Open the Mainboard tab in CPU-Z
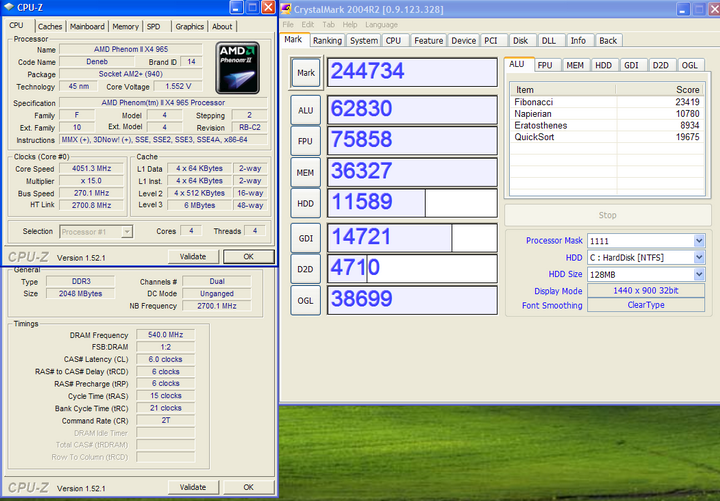720x501 pixels. [x=87, y=26]
